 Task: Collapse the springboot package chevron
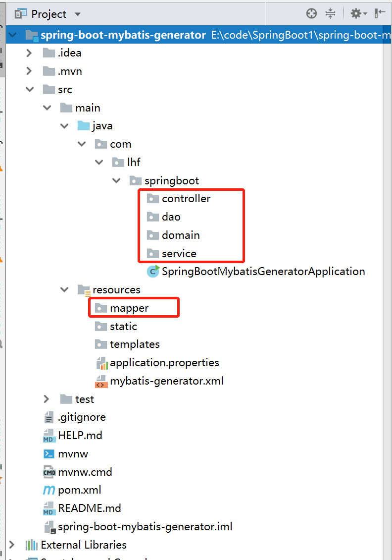pyautogui.click(x=116, y=180)
